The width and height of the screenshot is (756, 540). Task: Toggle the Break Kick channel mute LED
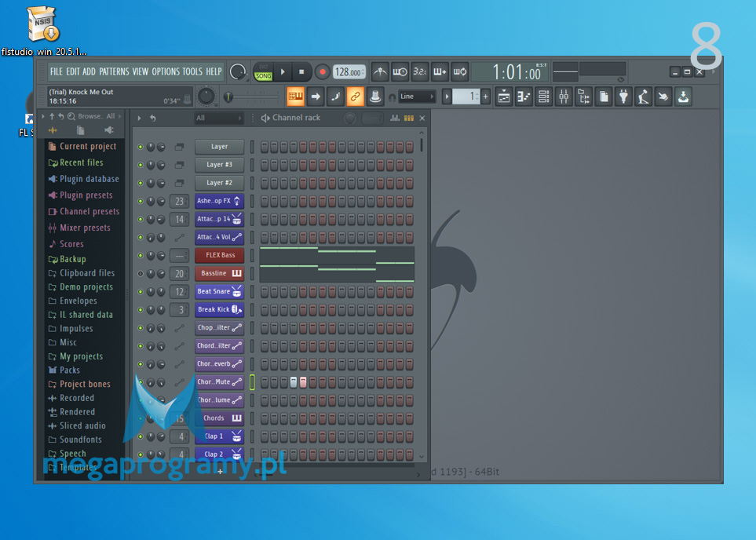tap(141, 309)
